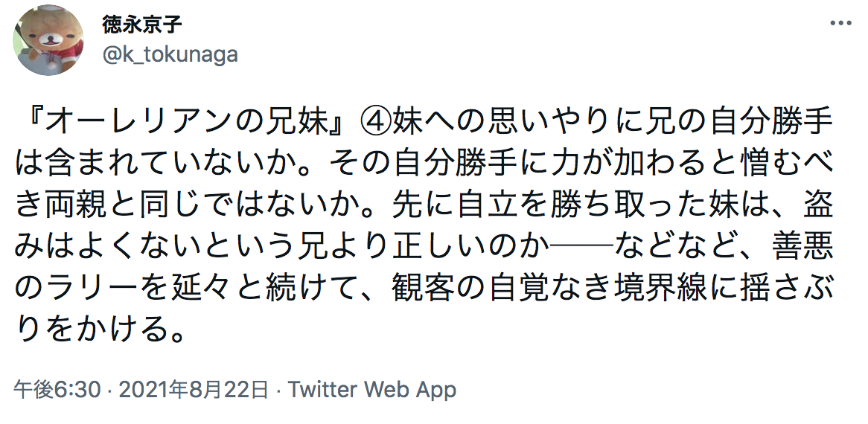Viewport: 868px width, 424px height.
Task: Click the 2021年8月22日 date
Action: [x=193, y=389]
